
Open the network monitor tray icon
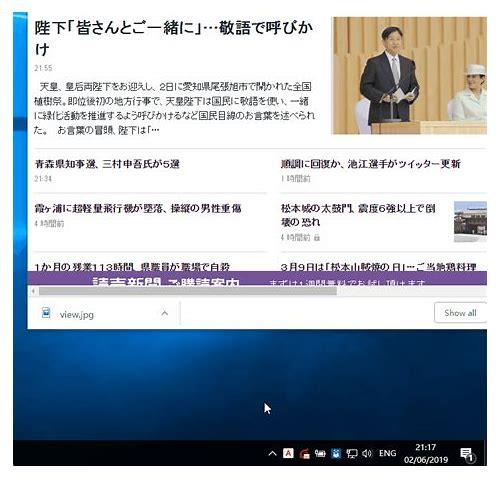coord(352,454)
